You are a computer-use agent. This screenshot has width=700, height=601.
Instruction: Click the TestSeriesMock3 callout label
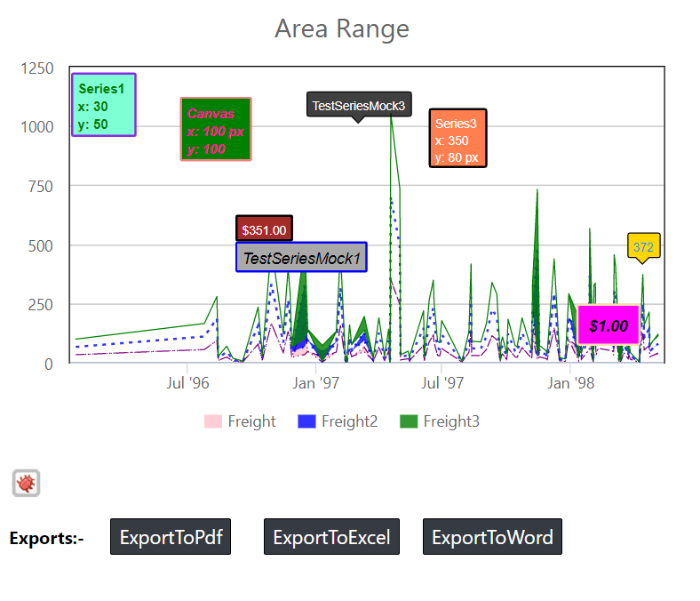359,106
